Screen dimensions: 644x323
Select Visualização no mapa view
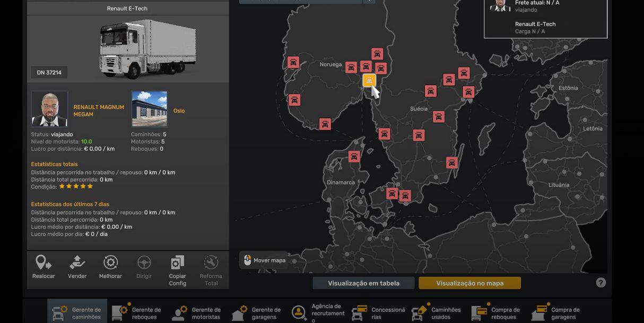(469, 283)
